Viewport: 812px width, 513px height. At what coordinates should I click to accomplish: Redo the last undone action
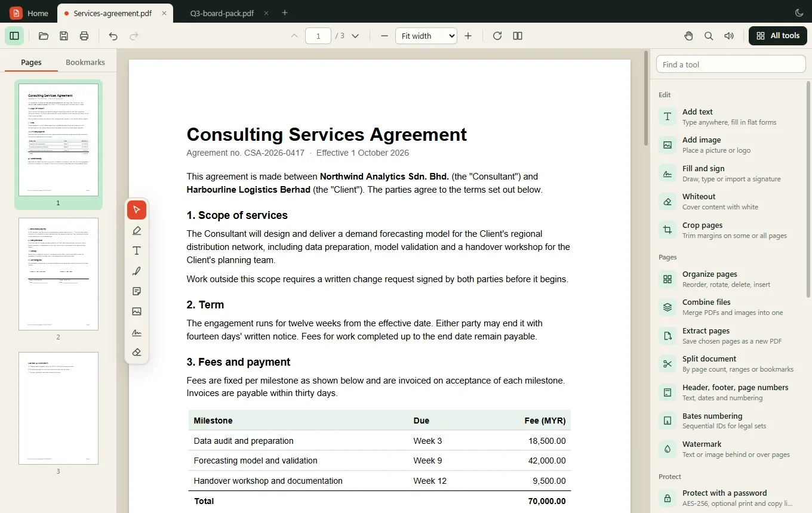point(134,36)
